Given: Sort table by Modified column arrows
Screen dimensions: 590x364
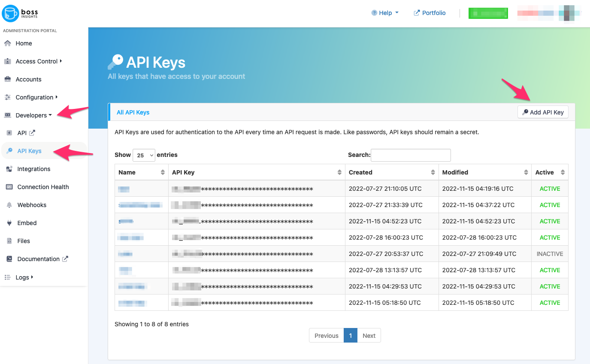Looking at the screenshot, I should [x=526, y=172].
